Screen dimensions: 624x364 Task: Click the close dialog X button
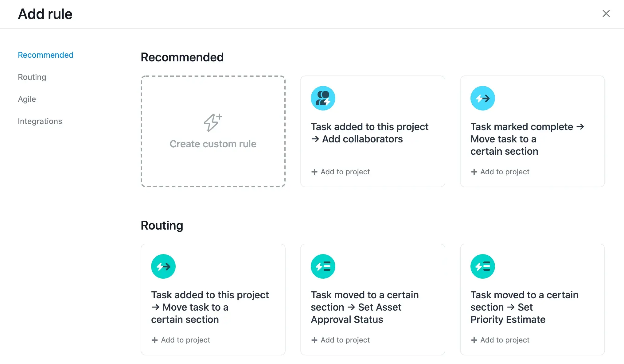coord(606,13)
